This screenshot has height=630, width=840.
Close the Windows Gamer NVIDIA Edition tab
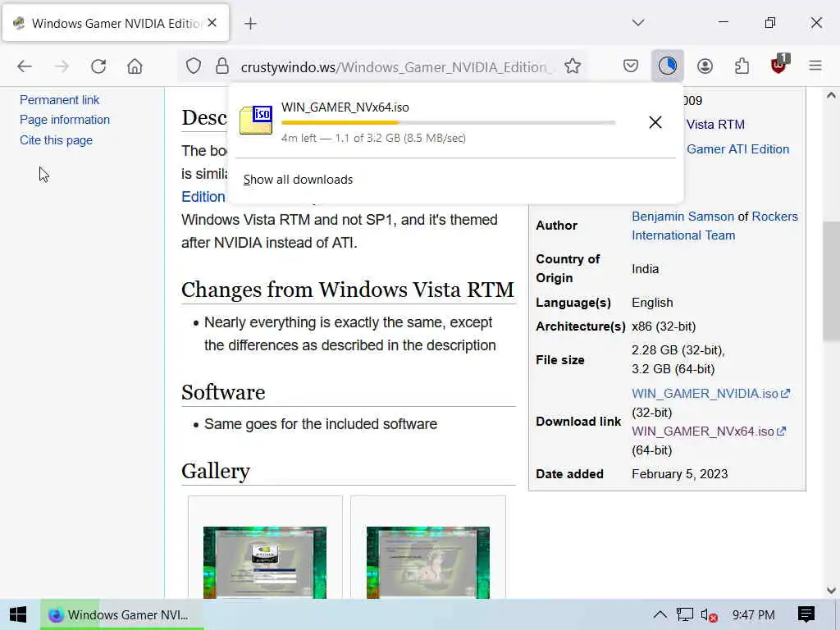click(212, 23)
